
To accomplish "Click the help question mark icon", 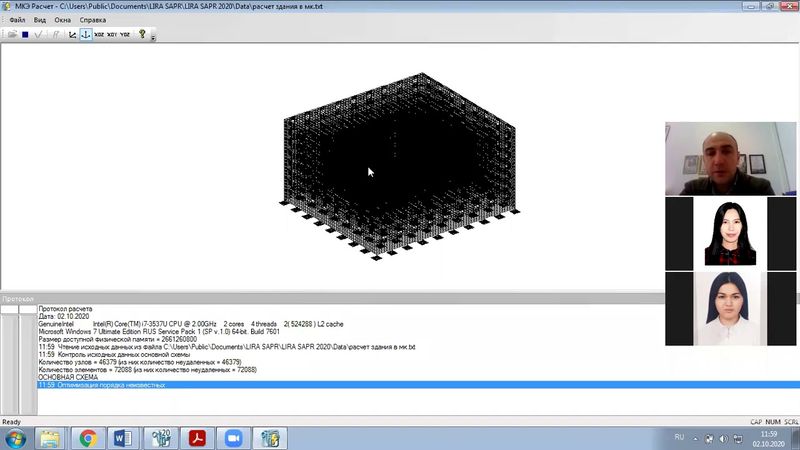I will 142,34.
